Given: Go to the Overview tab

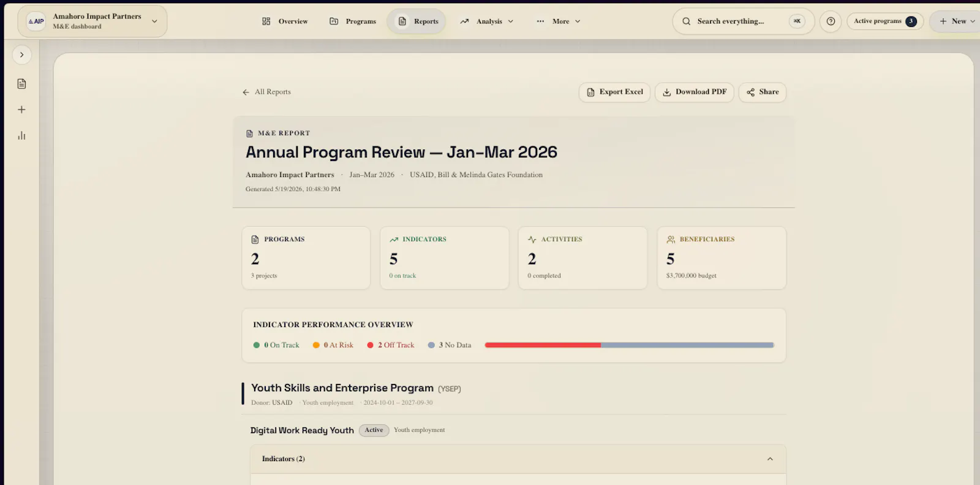Looking at the screenshot, I should 285,21.
